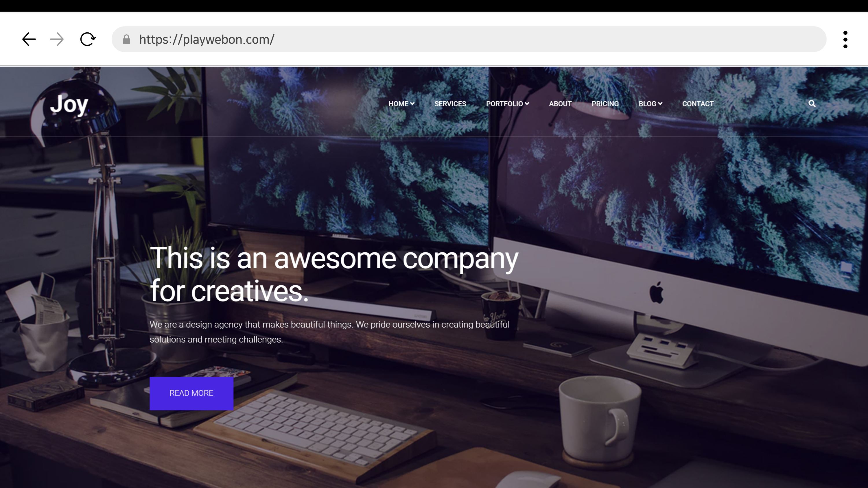868x488 pixels.
Task: Click the browser forward arrow
Action: click(57, 39)
